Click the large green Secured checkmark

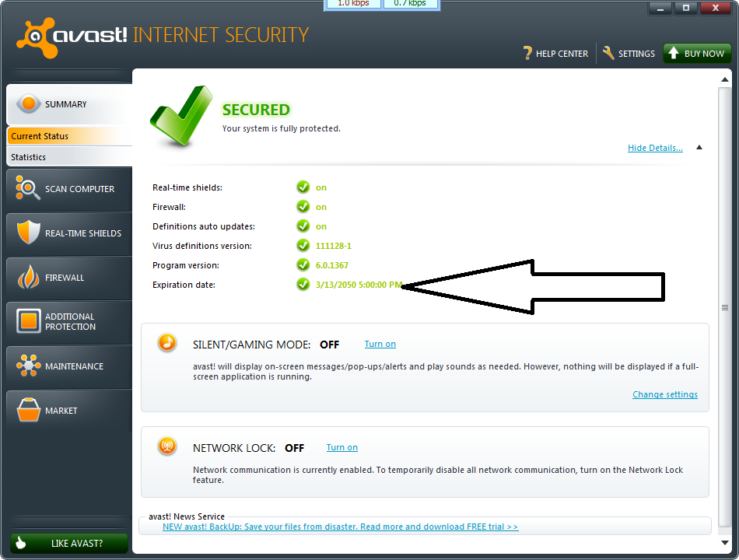[181, 115]
